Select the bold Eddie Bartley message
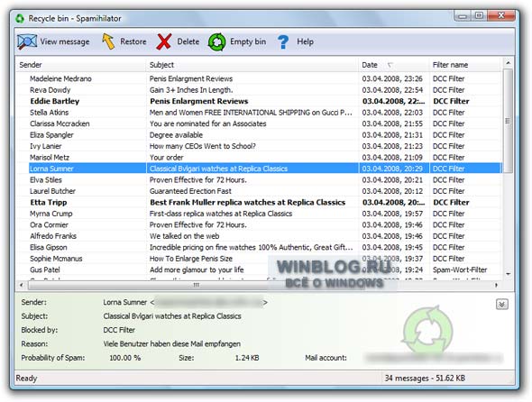This screenshot has width=532, height=402. click(259, 101)
